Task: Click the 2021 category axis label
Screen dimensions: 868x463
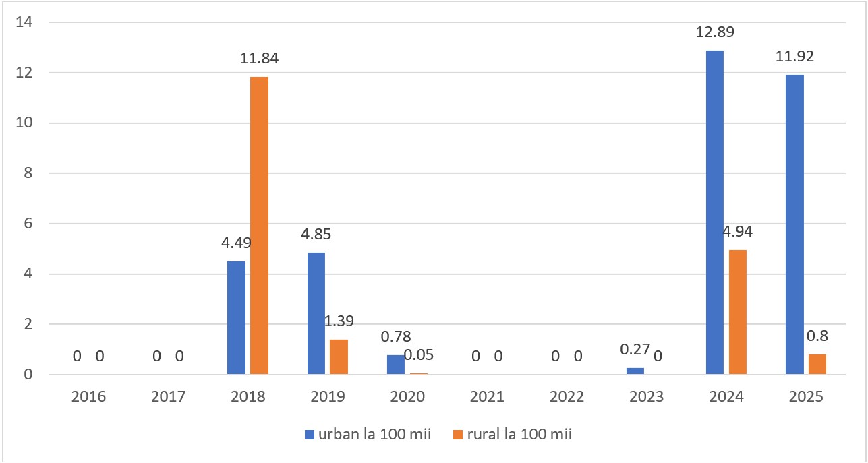Action: click(487, 397)
